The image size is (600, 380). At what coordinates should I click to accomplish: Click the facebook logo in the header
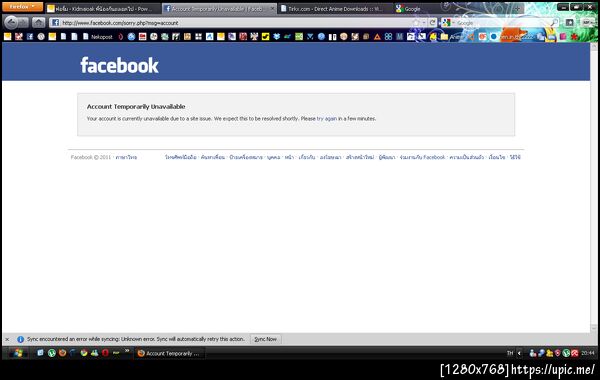coord(119,65)
